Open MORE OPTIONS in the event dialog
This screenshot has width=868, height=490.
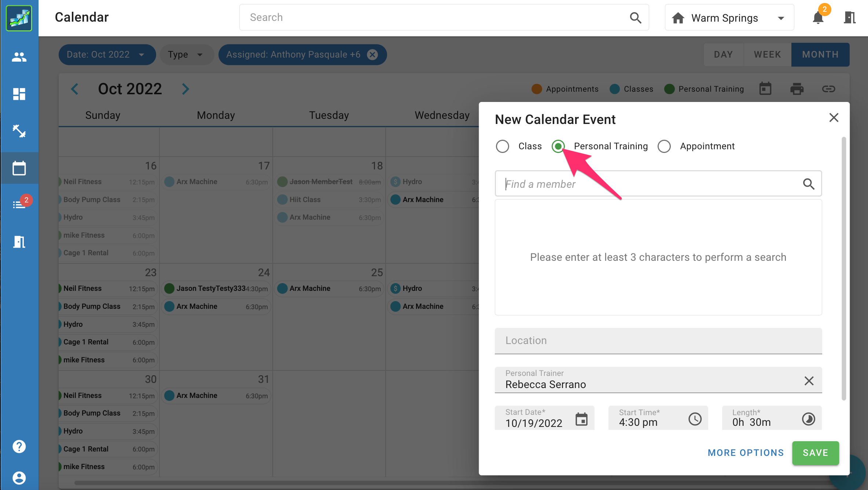746,453
